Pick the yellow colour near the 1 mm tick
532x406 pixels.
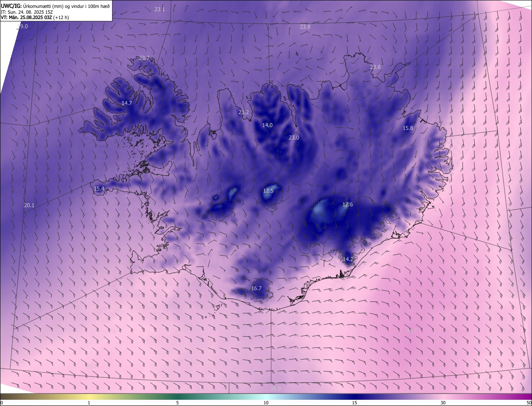coord(89,397)
